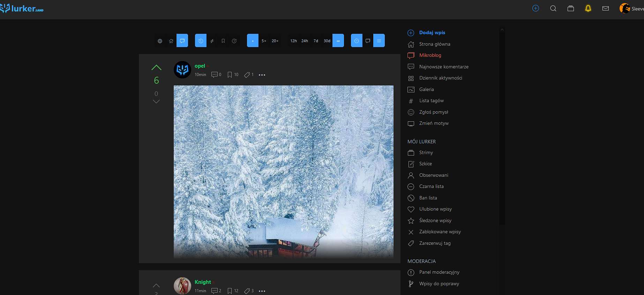Open Najnowsze komentarze
Viewport: 644px width, 295px height.
tap(444, 67)
